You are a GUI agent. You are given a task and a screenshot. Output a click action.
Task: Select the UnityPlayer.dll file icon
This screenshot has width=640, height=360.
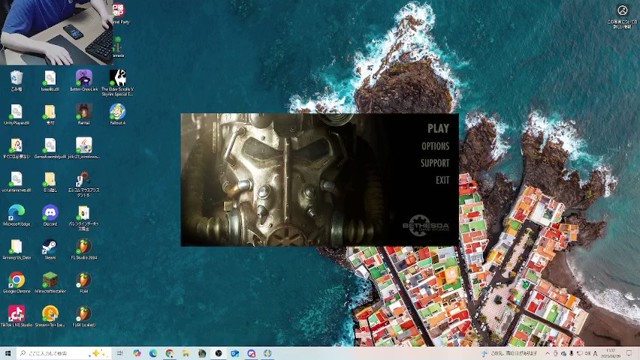(x=16, y=114)
